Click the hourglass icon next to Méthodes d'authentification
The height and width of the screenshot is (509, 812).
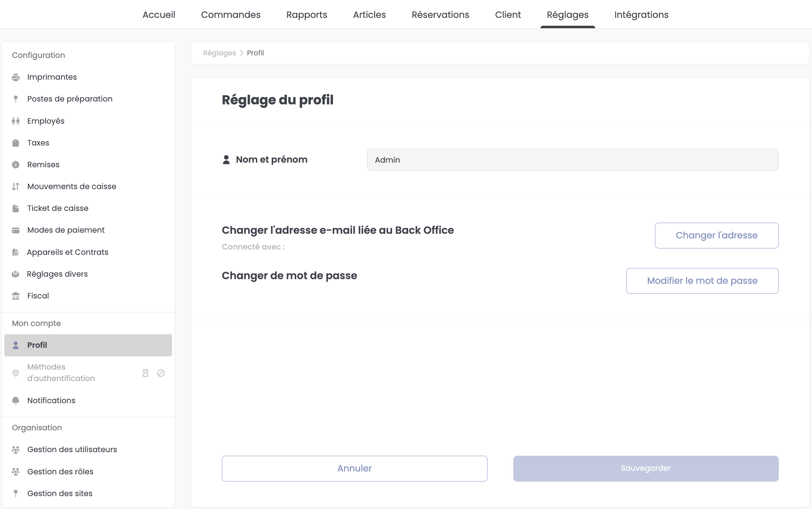pyautogui.click(x=145, y=373)
